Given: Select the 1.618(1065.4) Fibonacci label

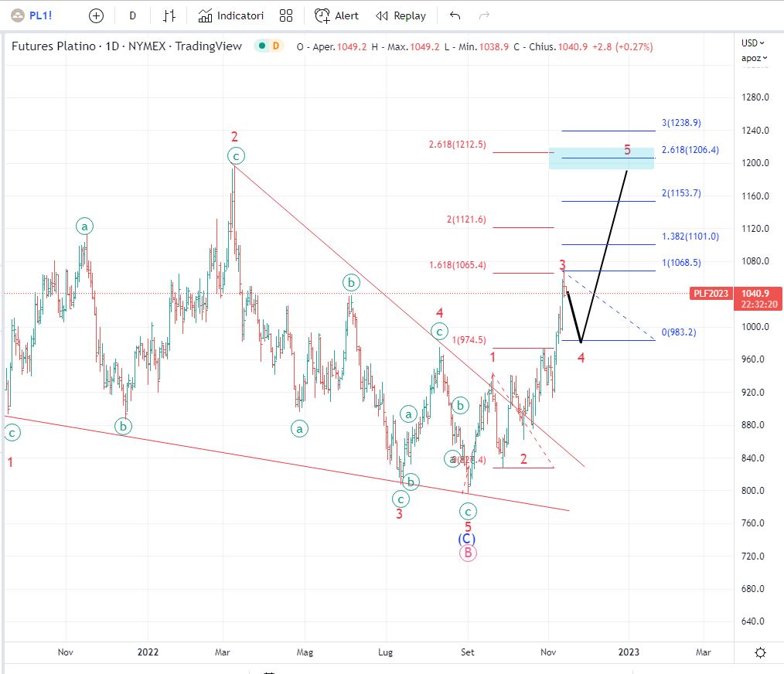Looking at the screenshot, I should (x=457, y=265).
